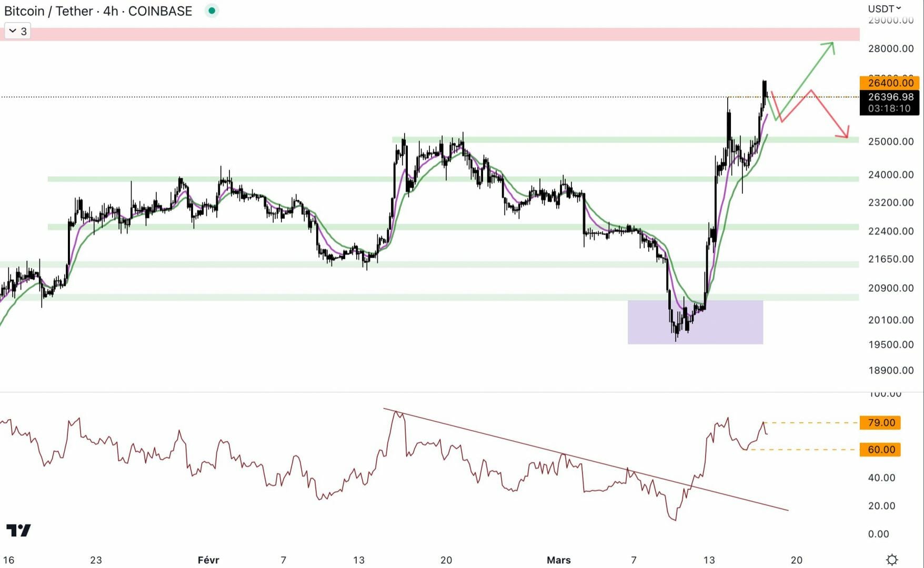
Task: Click the black current price 26396.98 label
Action: tap(889, 97)
